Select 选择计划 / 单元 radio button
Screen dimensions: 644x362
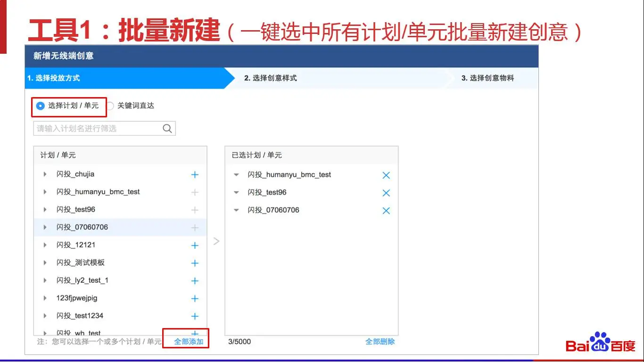[x=41, y=106]
